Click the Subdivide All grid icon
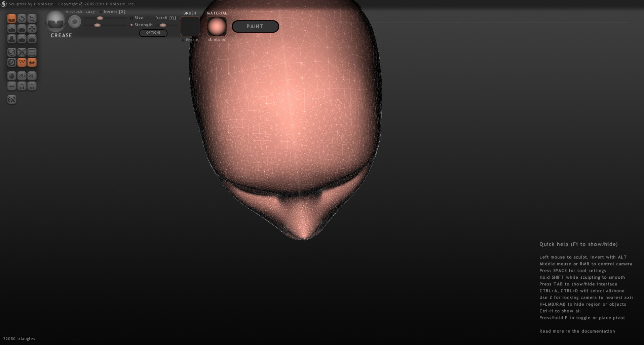 (32, 53)
